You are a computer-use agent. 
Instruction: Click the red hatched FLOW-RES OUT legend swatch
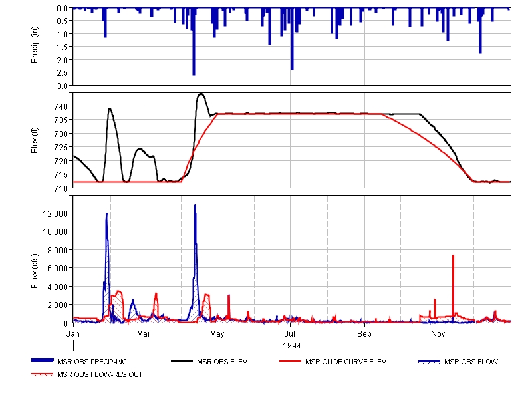coord(42,374)
